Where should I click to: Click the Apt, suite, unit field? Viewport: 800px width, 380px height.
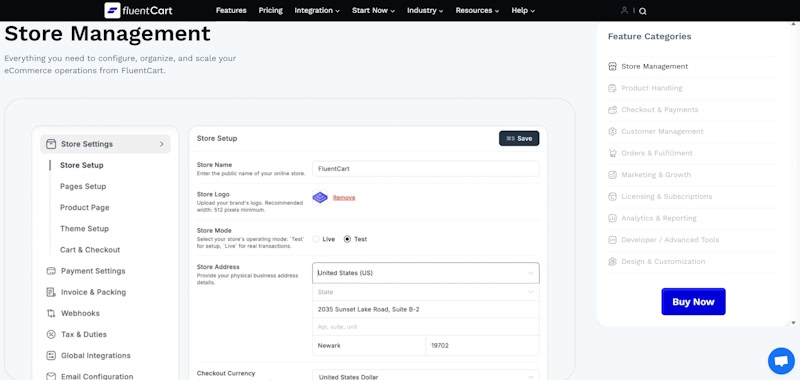pyautogui.click(x=426, y=327)
